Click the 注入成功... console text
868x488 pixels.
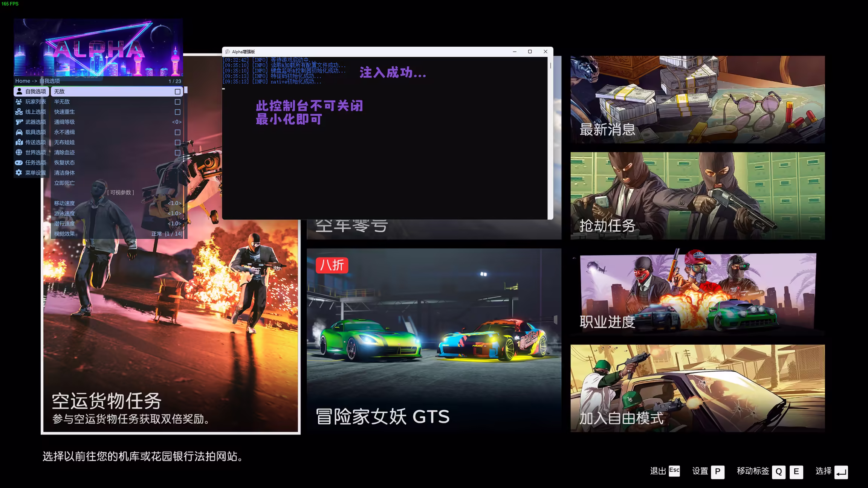[393, 72]
